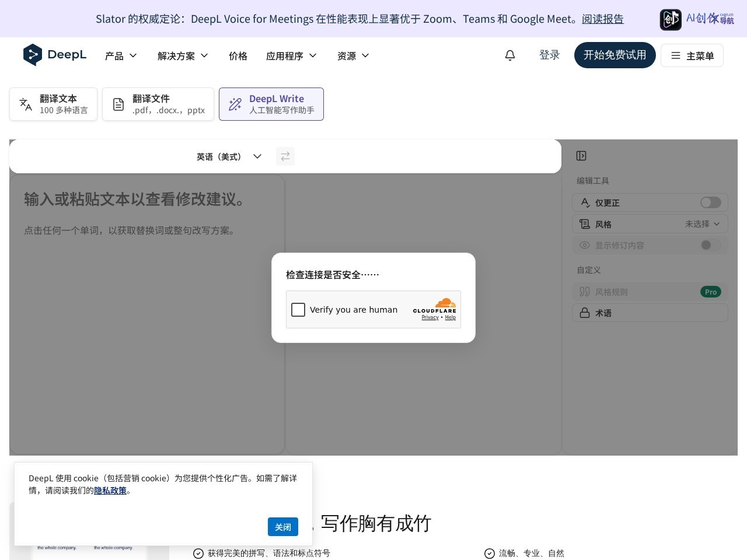Expand the 产品 menu

coord(121,56)
